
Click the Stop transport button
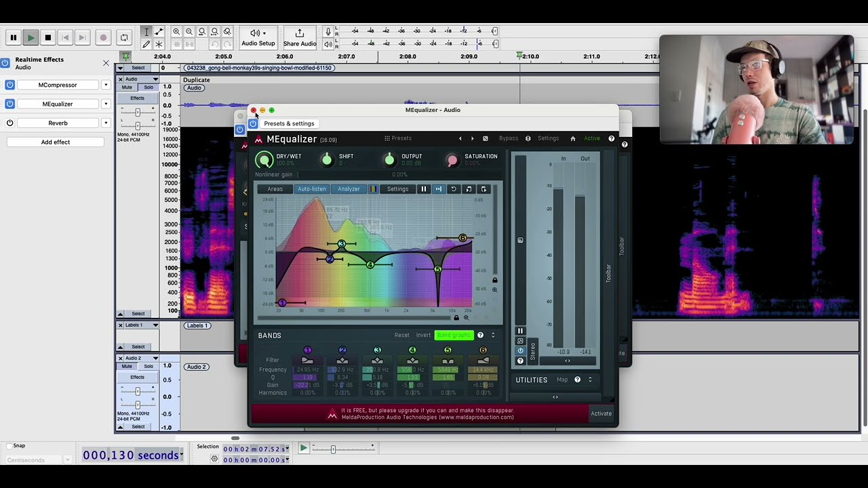coord(47,38)
